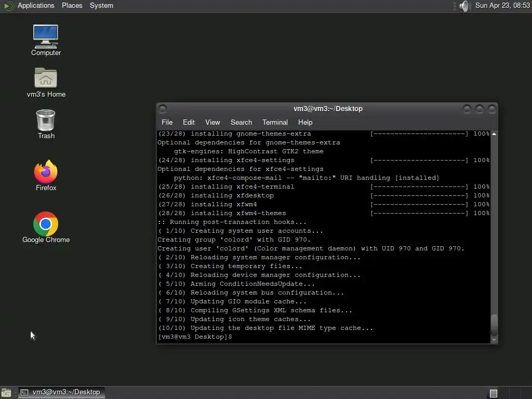532x399 pixels.
Task: Open the terminal File menu
Action: tap(167, 122)
